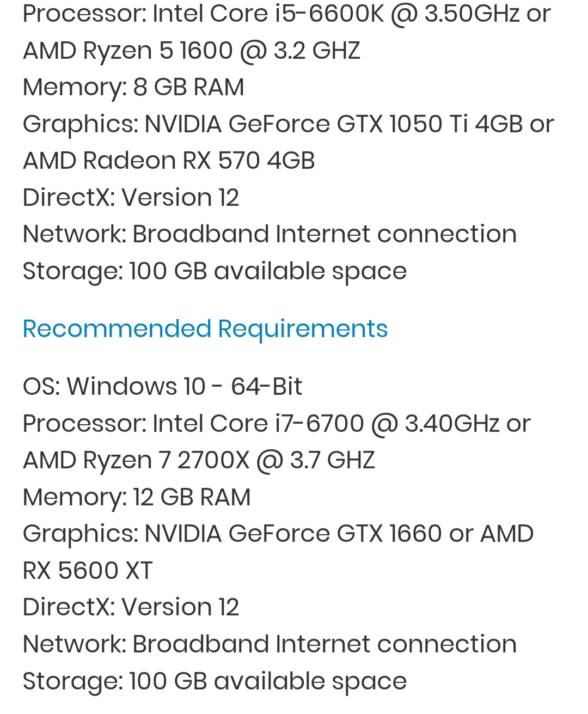Click the GeForce GTX 1660 graphics line

point(278,534)
